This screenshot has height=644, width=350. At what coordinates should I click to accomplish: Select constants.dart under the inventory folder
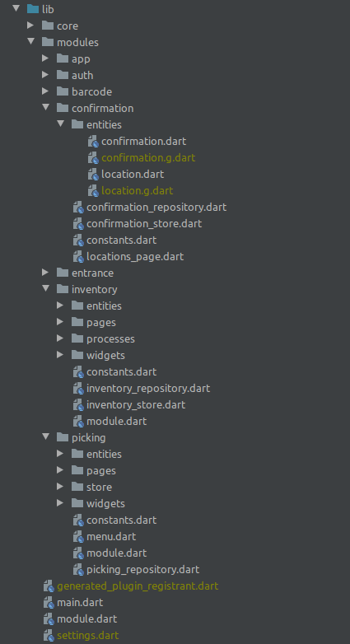[x=122, y=371]
